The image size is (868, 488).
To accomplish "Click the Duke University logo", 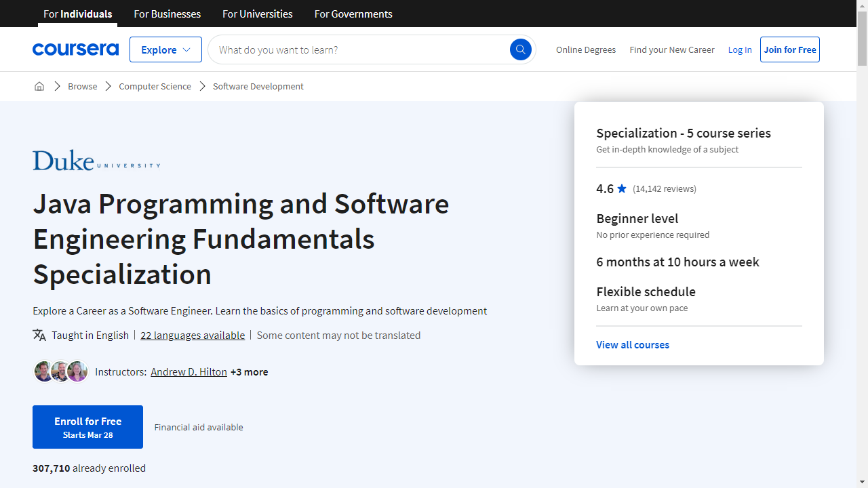I will pyautogui.click(x=96, y=161).
